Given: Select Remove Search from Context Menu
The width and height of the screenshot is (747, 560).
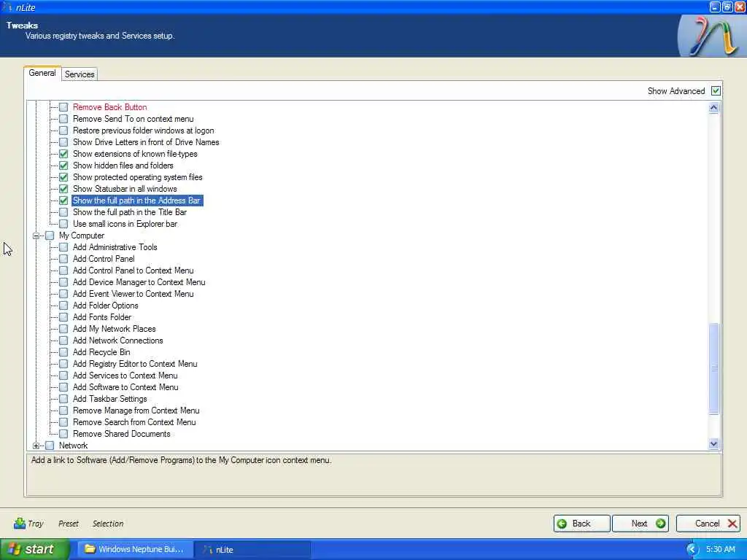Looking at the screenshot, I should point(134,422).
